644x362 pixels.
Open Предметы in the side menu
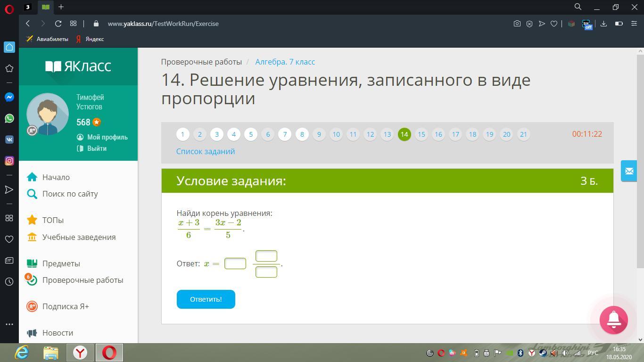[61, 263]
